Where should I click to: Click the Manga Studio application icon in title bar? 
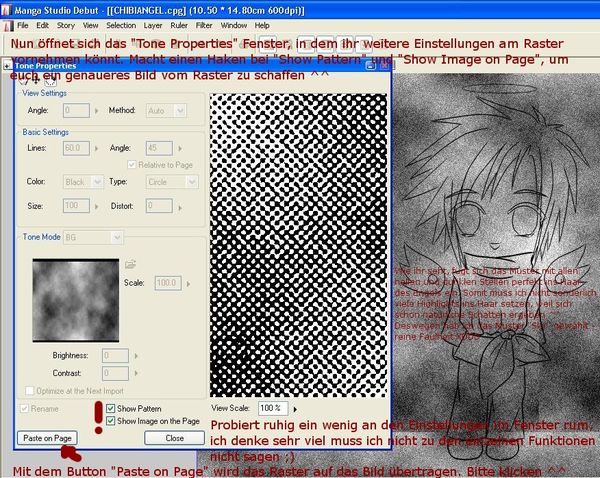click(5, 10)
